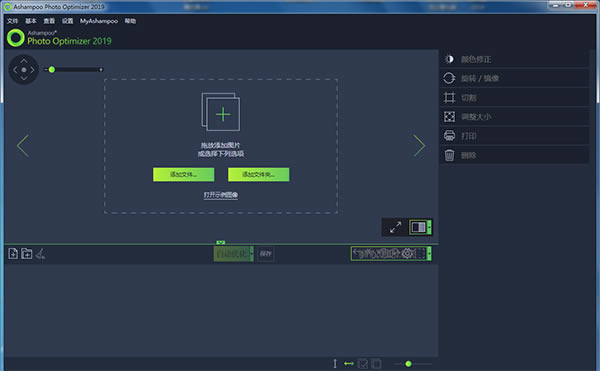Click the add file icon in the bottom toolbar
600x371 pixels.
[13, 254]
